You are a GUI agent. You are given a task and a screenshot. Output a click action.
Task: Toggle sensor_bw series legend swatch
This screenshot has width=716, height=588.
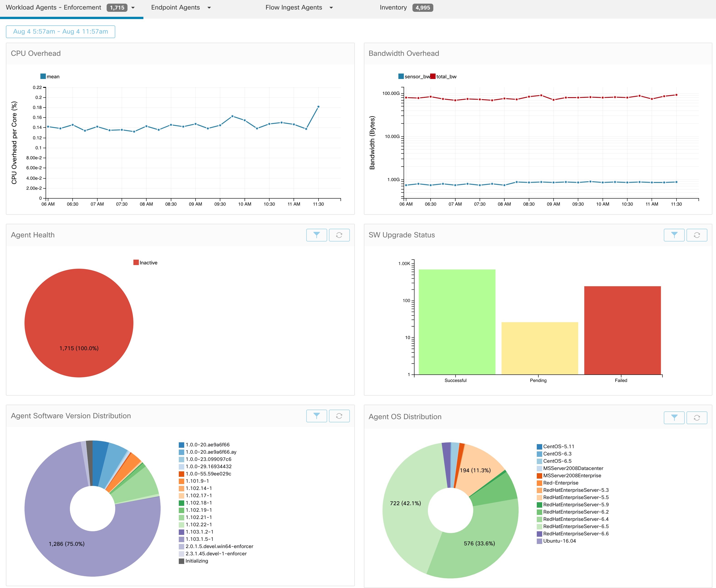point(401,76)
